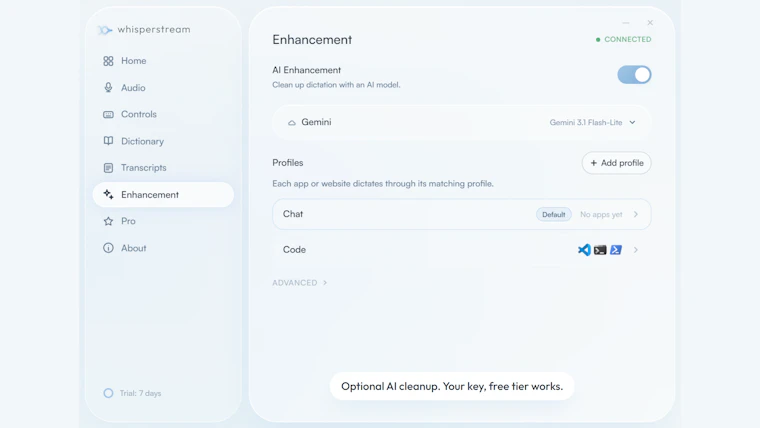
Task: Open the Chat profile row
Action: (x=461, y=214)
